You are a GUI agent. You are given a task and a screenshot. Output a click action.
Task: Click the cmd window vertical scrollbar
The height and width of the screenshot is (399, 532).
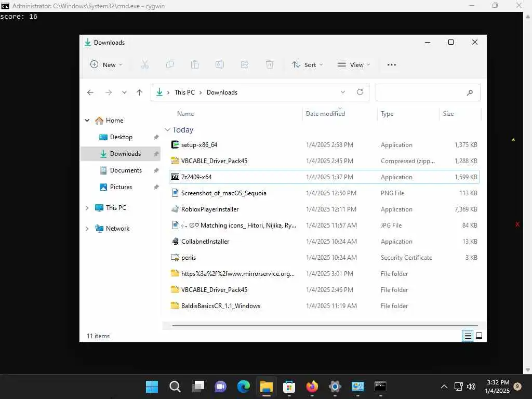[528, 193]
